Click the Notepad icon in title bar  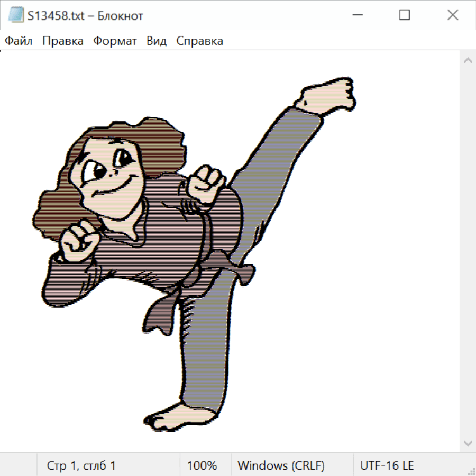click(16, 15)
